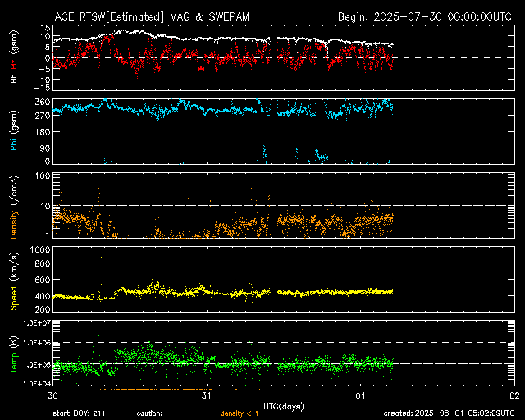Click day 01 on the time axis

[x=359, y=395]
